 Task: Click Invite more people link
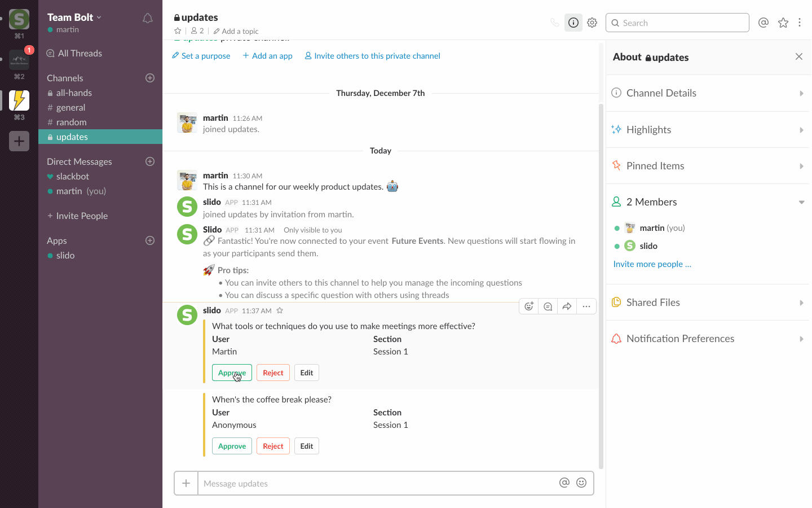652,264
